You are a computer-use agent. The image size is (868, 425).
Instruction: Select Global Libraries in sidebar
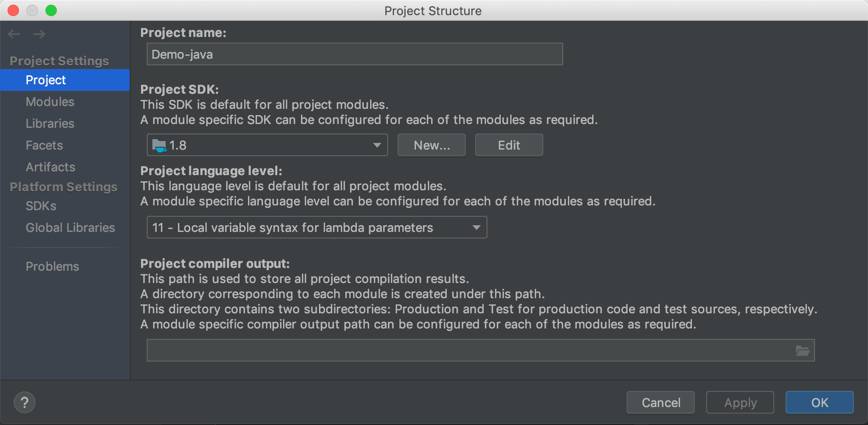click(71, 228)
